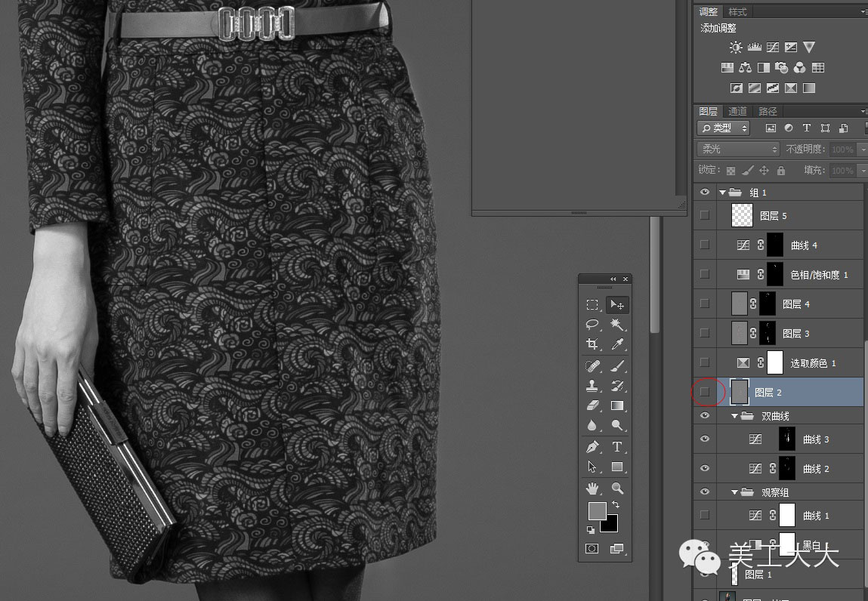Viewport: 868px width, 601px height.
Task: Open the 类型 layer filter dropdown
Action: 723,128
